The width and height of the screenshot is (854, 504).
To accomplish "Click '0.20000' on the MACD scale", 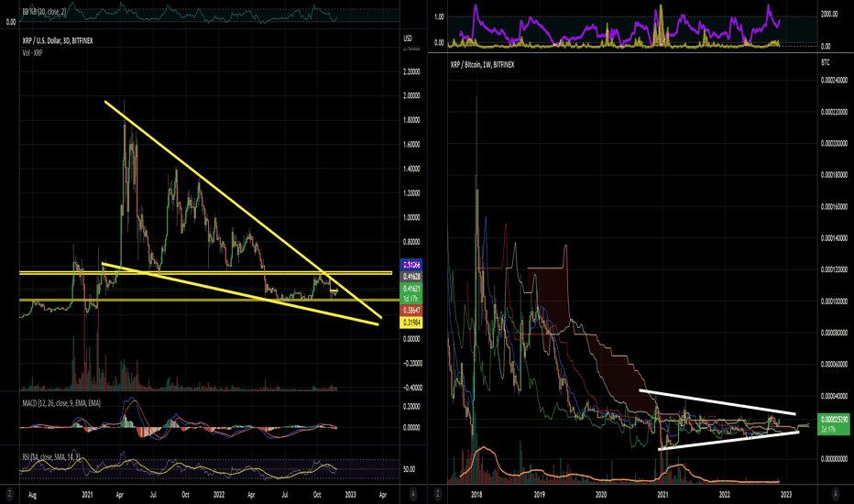I will (x=411, y=407).
